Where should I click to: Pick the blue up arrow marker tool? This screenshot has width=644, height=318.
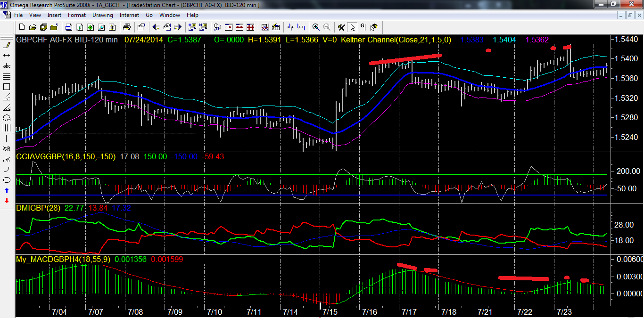coord(7,190)
